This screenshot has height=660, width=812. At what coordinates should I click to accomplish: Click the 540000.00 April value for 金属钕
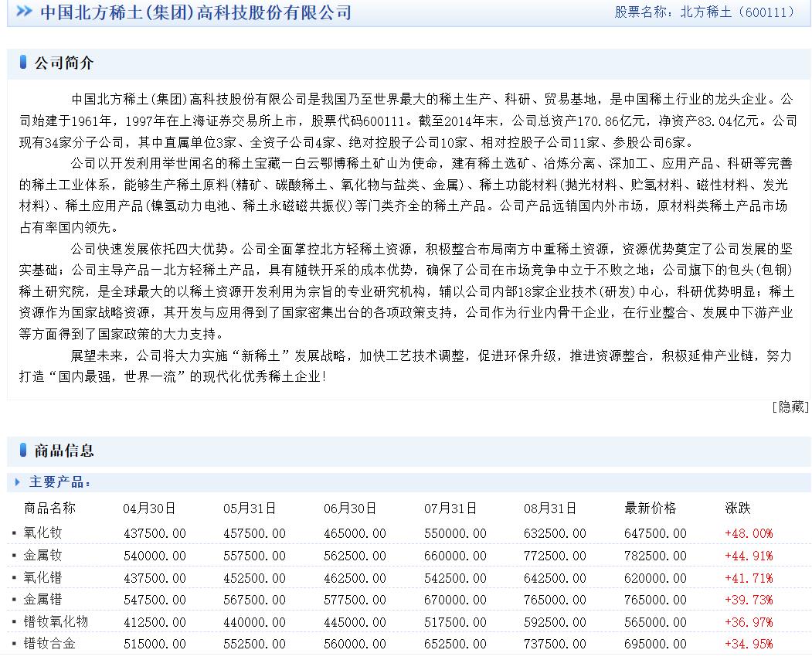click(155, 556)
